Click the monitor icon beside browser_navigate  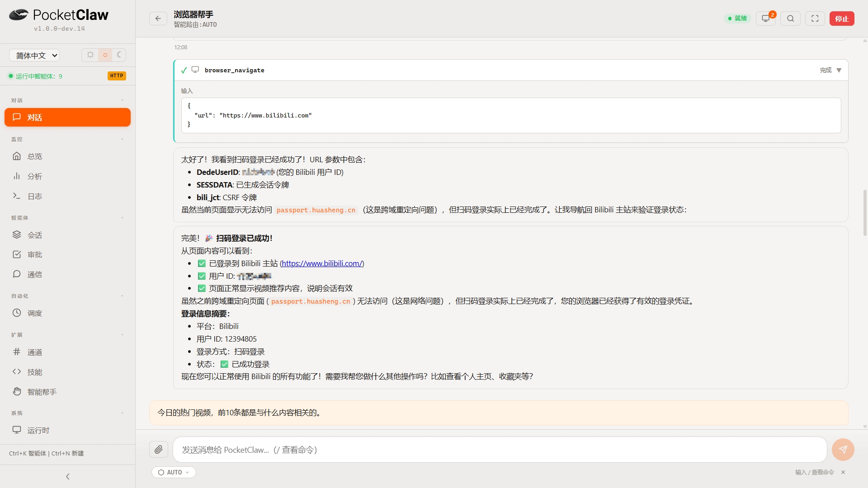point(195,70)
